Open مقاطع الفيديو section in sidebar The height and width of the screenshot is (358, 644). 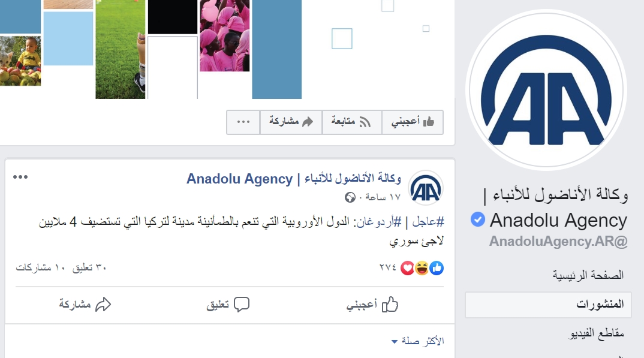[x=597, y=333]
